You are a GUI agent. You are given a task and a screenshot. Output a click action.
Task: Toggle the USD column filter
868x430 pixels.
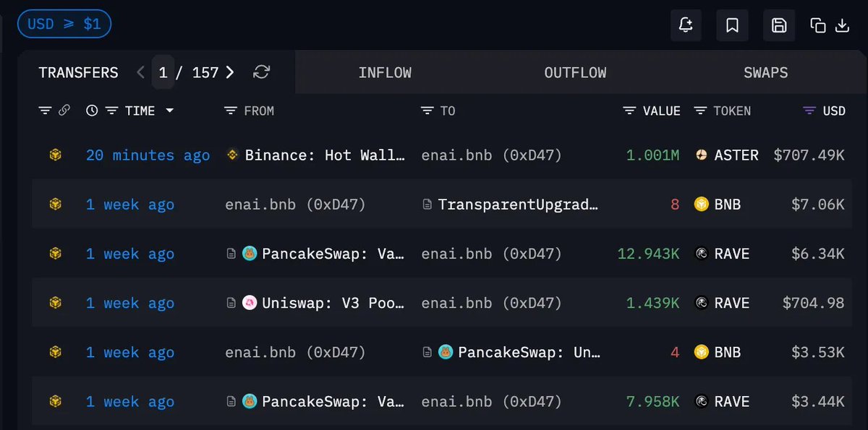[x=809, y=111]
